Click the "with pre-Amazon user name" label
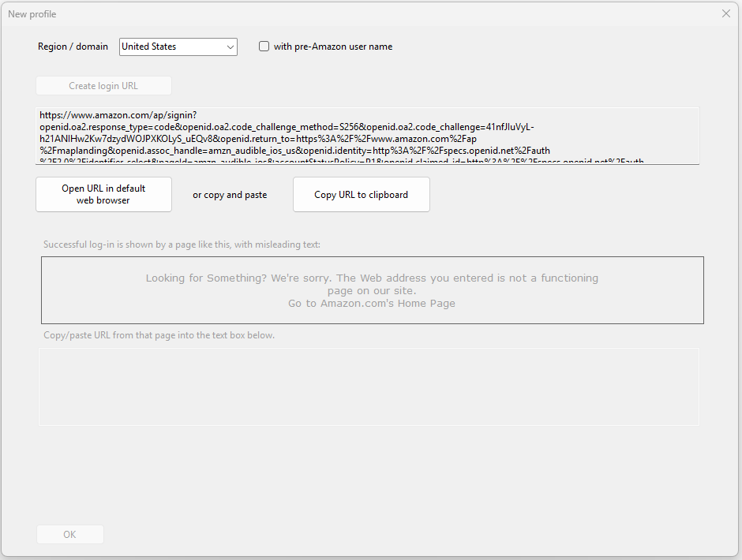Image resolution: width=742 pixels, height=560 pixels. point(332,47)
